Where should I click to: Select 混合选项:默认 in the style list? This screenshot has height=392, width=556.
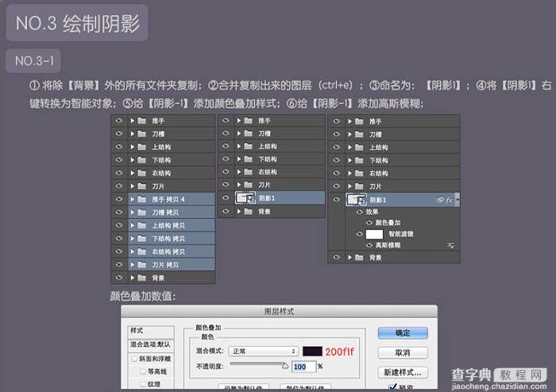(x=151, y=344)
